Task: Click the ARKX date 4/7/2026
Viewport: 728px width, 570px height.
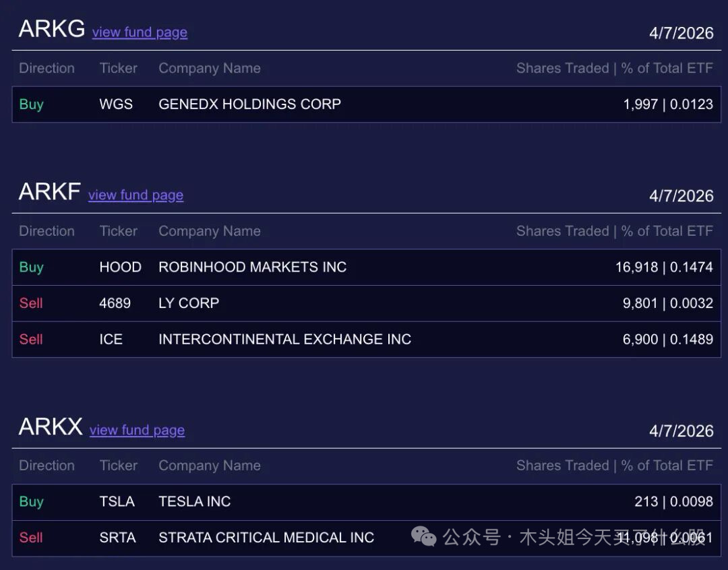Action: (x=681, y=431)
